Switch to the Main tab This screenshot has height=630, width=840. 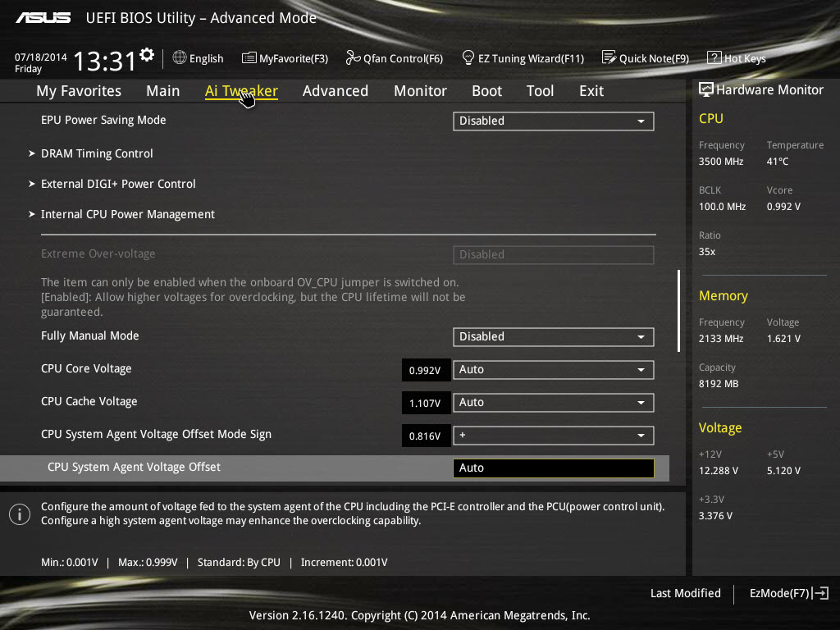163,91
